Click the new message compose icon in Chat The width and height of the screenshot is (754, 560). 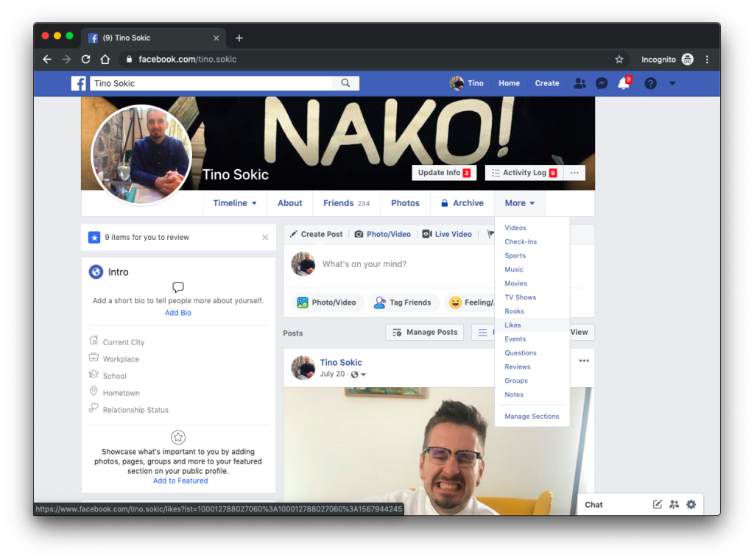point(658,504)
